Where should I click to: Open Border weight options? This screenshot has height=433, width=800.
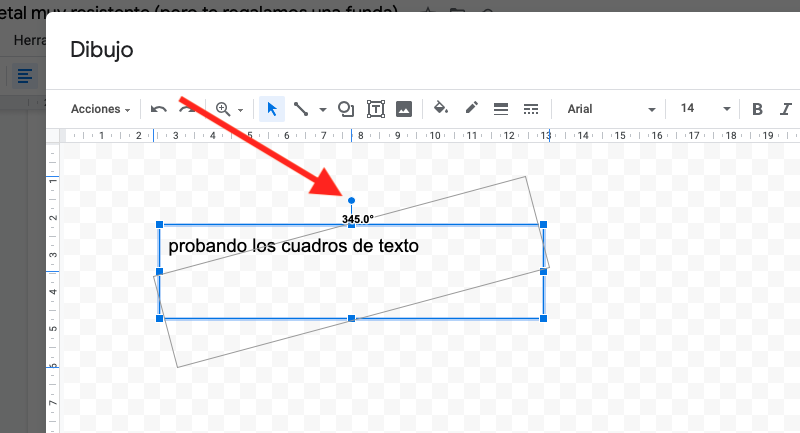point(502,109)
